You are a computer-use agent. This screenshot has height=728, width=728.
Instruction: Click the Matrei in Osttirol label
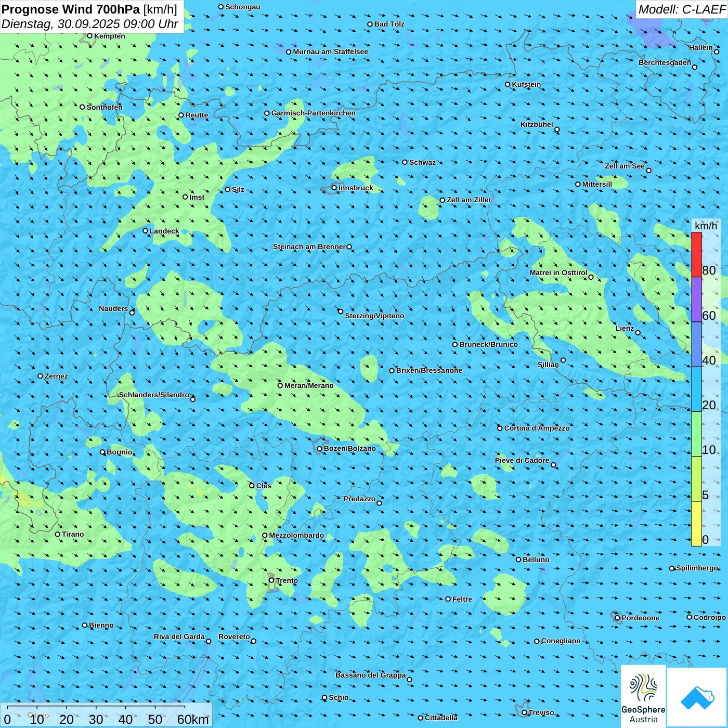pyautogui.click(x=558, y=272)
